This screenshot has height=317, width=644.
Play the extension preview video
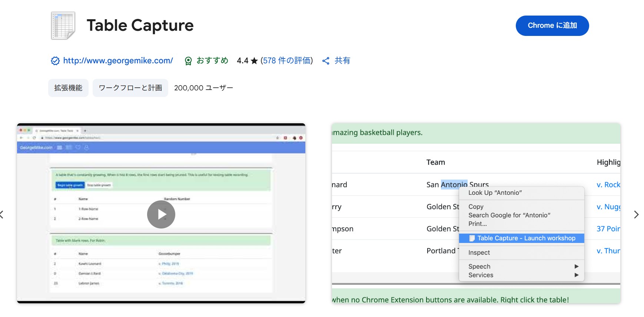161,214
